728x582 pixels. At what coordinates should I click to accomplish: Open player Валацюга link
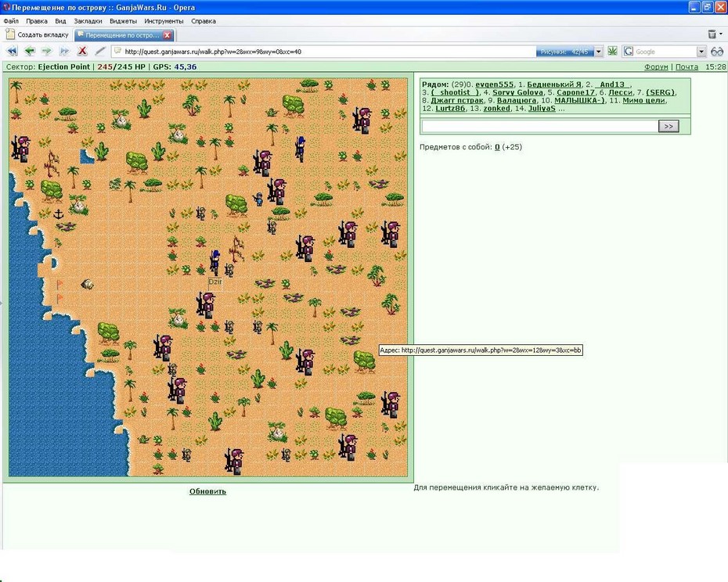click(517, 100)
